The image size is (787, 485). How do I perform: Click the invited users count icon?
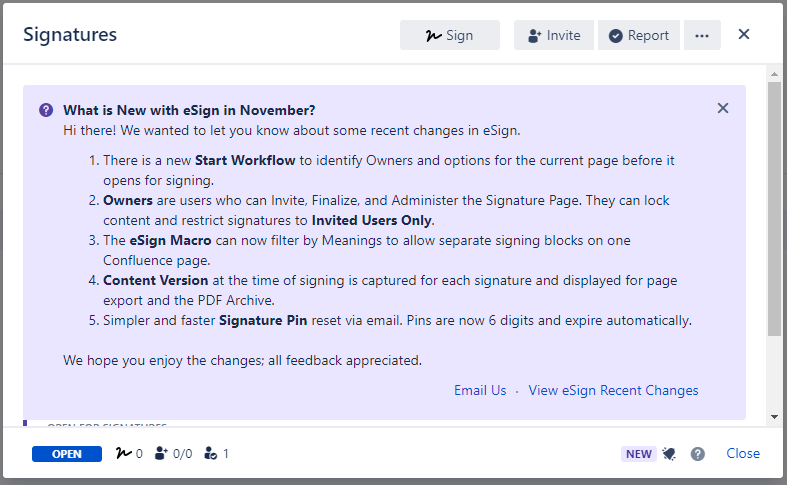click(161, 454)
